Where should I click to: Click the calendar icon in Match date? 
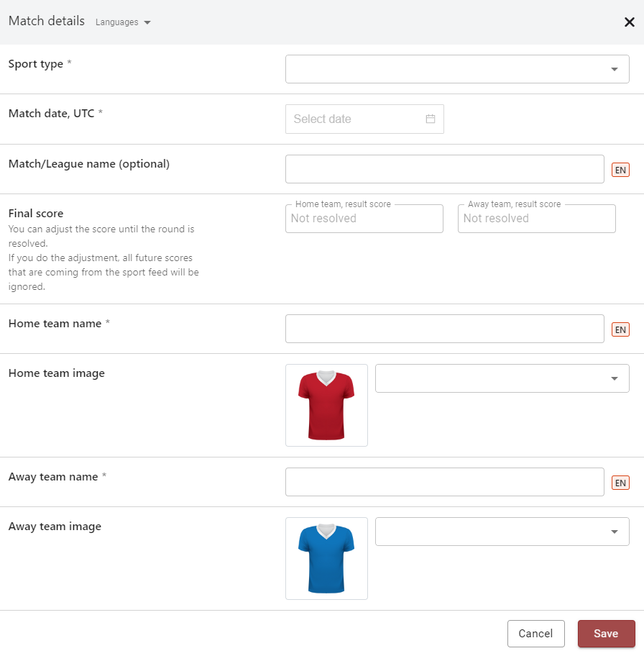(431, 119)
